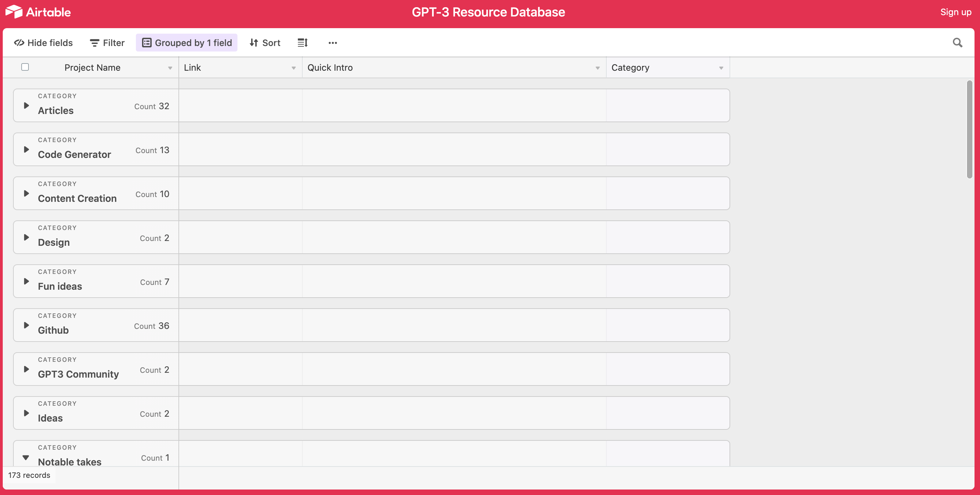Click the Articles group name
The width and height of the screenshot is (980, 495).
tap(56, 111)
